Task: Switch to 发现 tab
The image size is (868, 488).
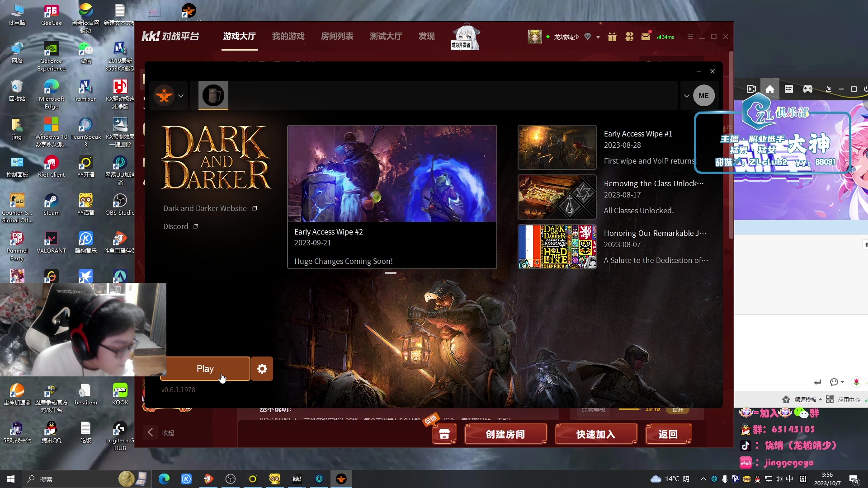Action: (426, 36)
